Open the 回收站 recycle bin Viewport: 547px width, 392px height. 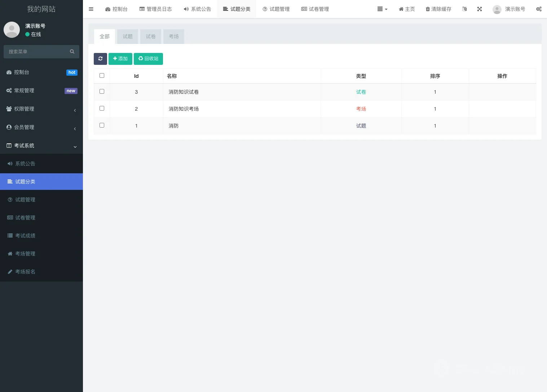[x=148, y=59]
